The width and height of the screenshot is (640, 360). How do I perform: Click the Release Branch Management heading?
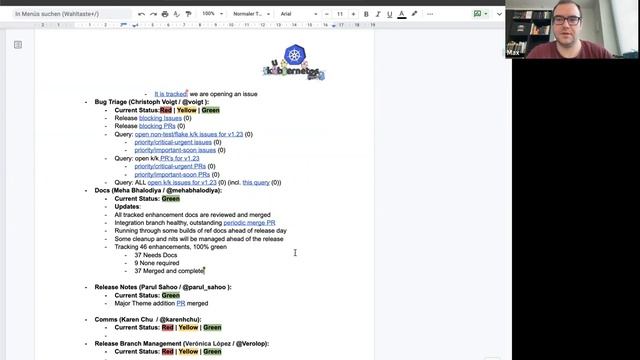182,344
